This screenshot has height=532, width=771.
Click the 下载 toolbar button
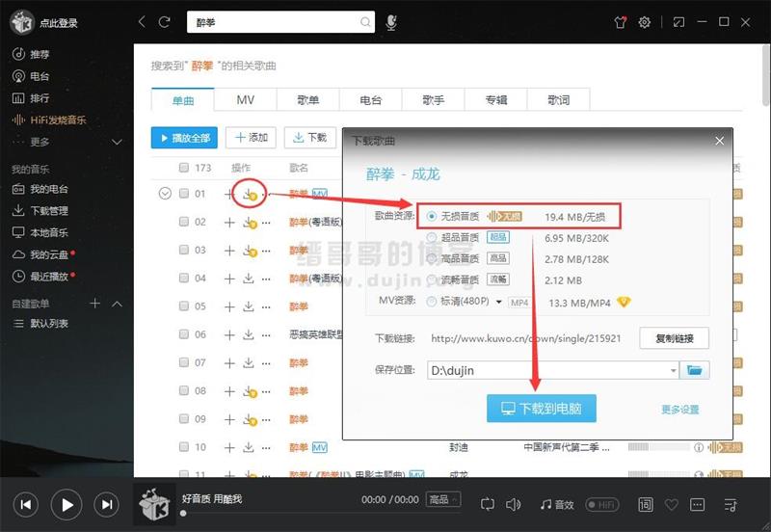[309, 138]
